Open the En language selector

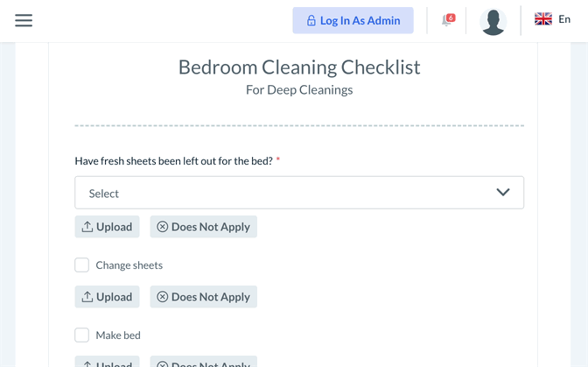click(x=564, y=19)
